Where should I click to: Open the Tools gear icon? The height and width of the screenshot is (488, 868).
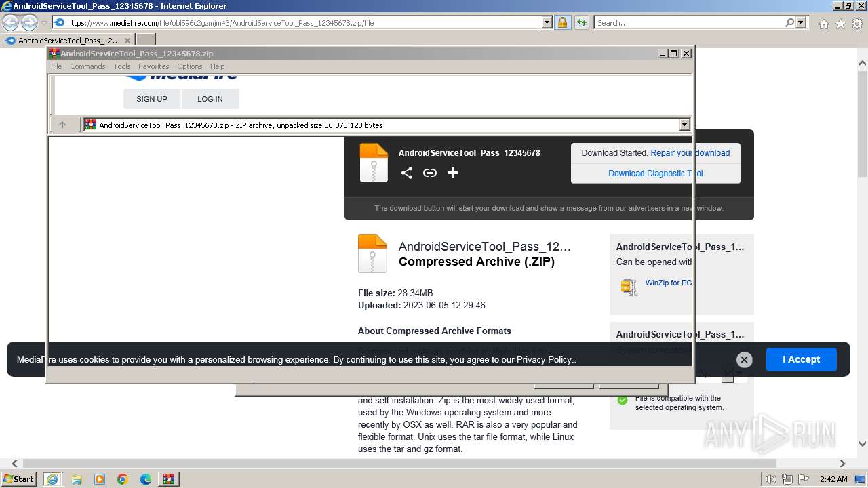pyautogui.click(x=857, y=24)
